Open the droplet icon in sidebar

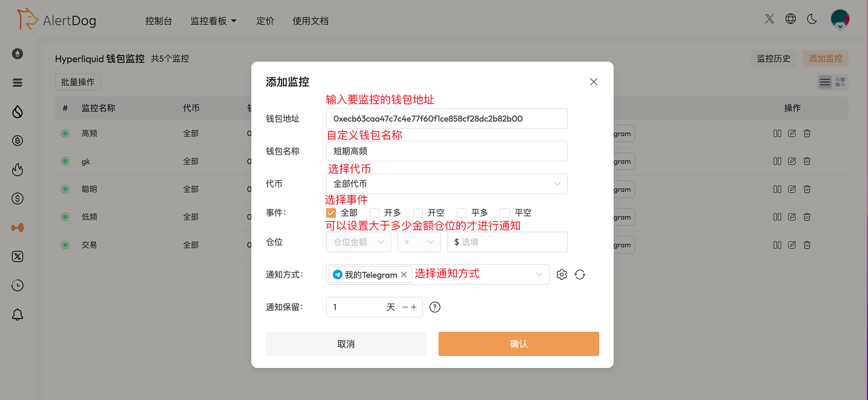(18, 112)
